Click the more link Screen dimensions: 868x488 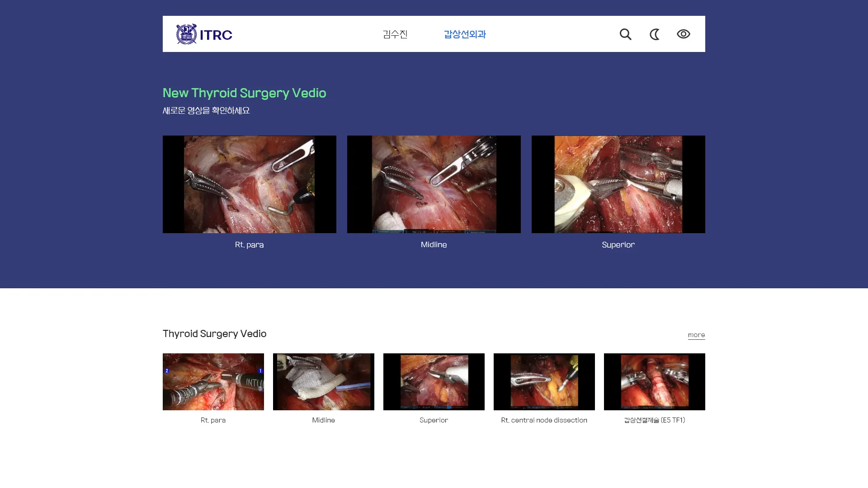click(x=696, y=335)
